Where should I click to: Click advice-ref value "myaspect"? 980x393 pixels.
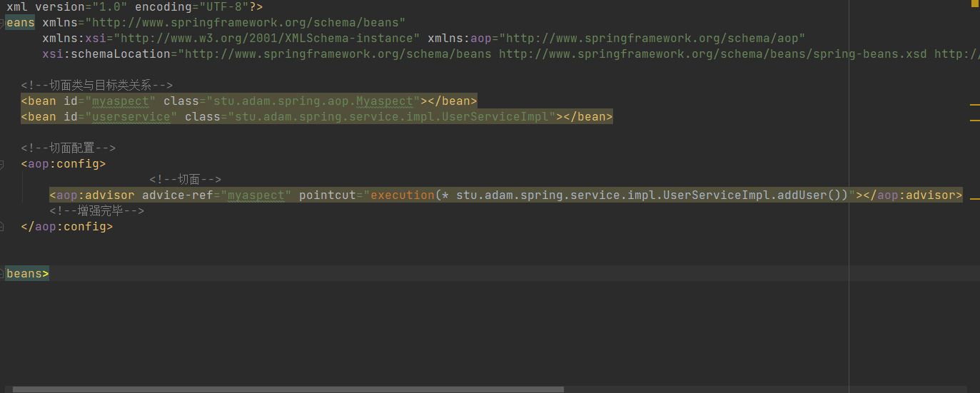(x=256, y=195)
